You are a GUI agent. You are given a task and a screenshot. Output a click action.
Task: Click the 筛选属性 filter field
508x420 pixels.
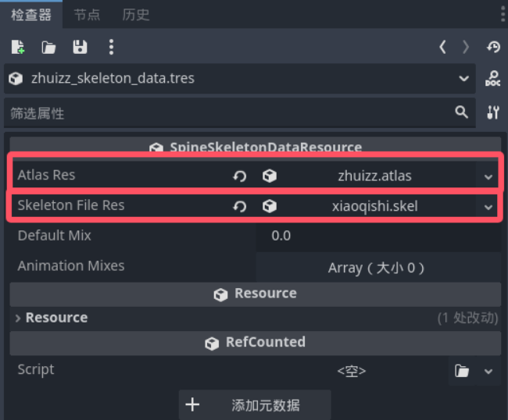point(240,113)
